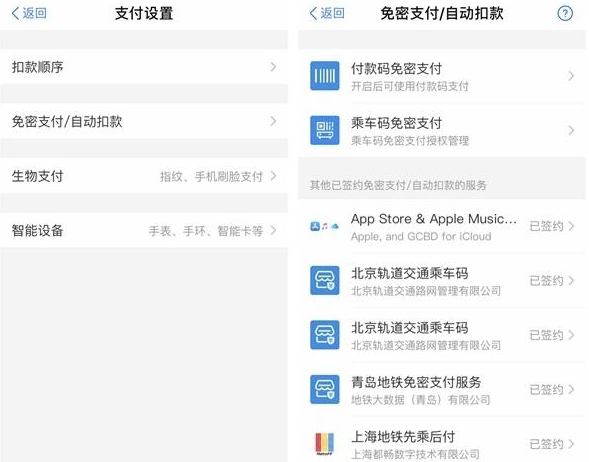Go back from 支付设置 screen
This screenshot has width=589, height=462.
[x=29, y=13]
